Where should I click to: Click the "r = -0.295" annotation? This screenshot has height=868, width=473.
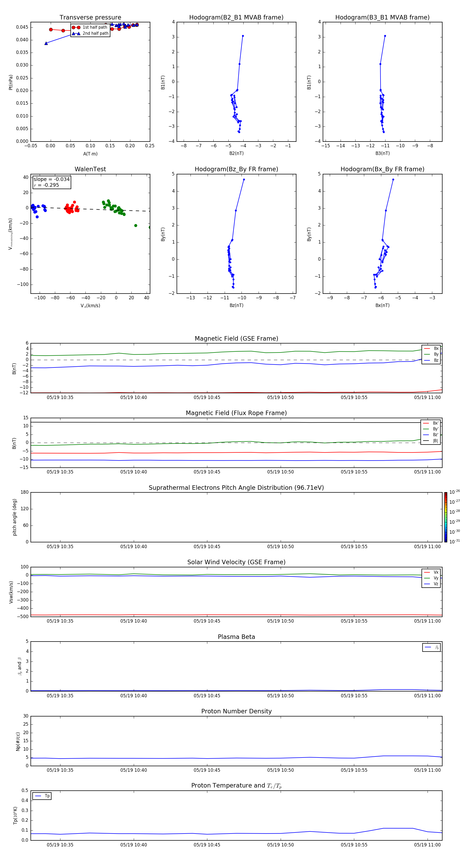coord(46,185)
